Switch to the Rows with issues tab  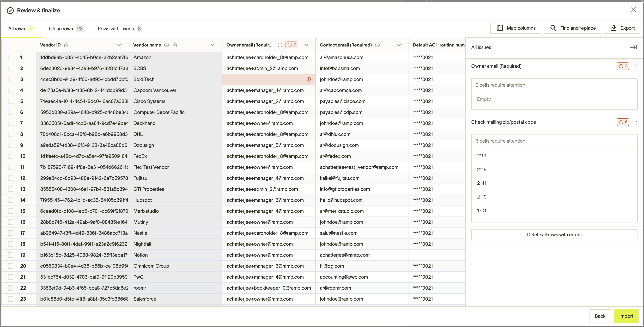(x=120, y=29)
